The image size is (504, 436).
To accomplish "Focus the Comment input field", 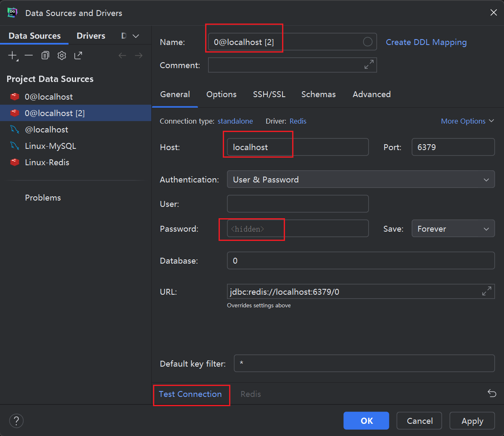I will (x=292, y=65).
